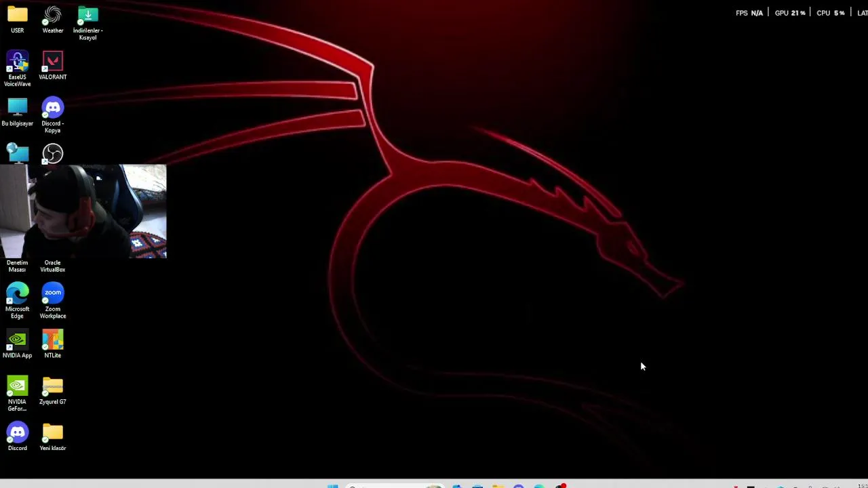Select the bottom Discord desktop icon
The height and width of the screenshot is (488, 868).
18,436
